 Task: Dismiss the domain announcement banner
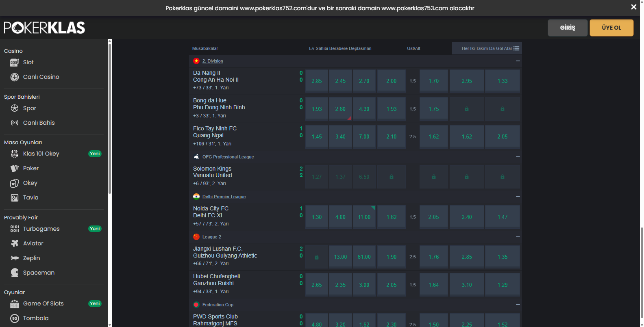pos(633,7)
